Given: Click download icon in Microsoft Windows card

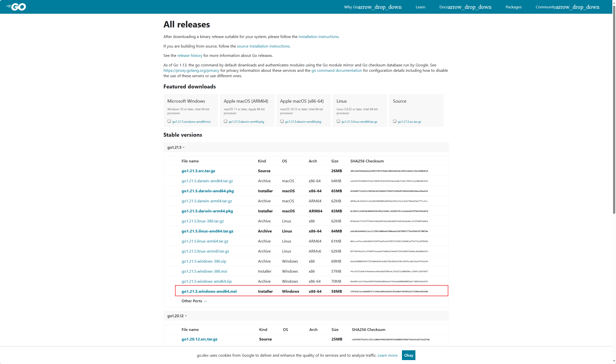Looking at the screenshot, I should coord(169,121).
